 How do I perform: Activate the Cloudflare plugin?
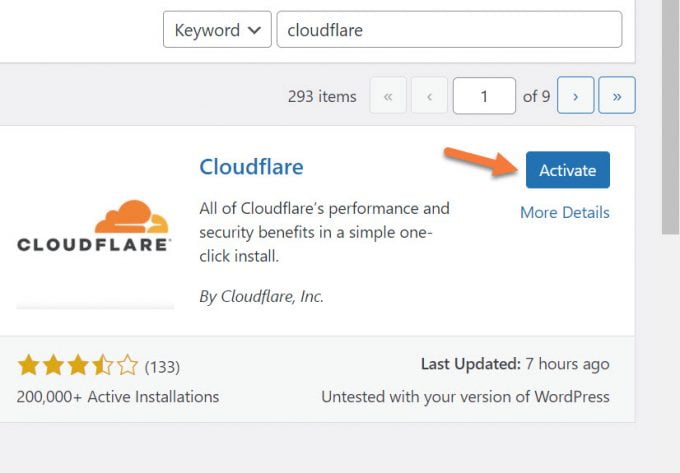pyautogui.click(x=567, y=170)
